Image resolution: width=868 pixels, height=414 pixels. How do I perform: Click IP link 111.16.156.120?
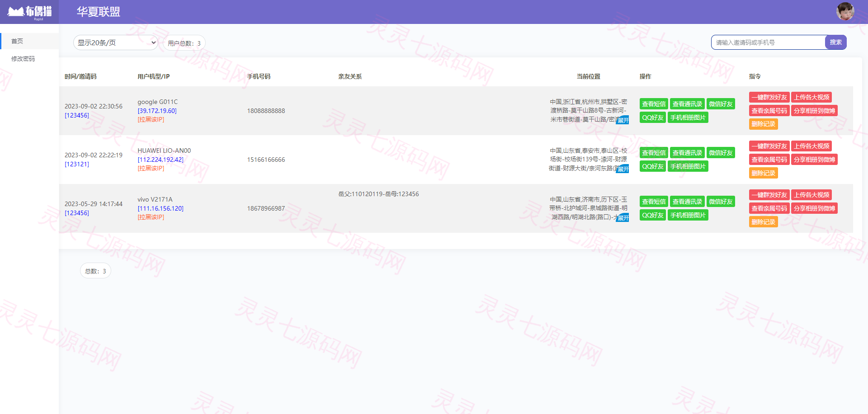[160, 208]
